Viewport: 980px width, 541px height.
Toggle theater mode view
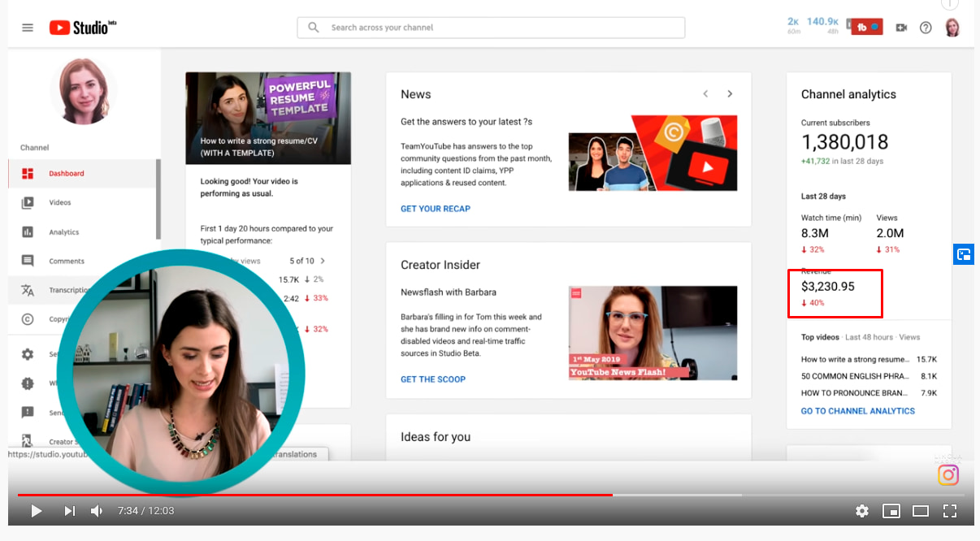coord(921,511)
